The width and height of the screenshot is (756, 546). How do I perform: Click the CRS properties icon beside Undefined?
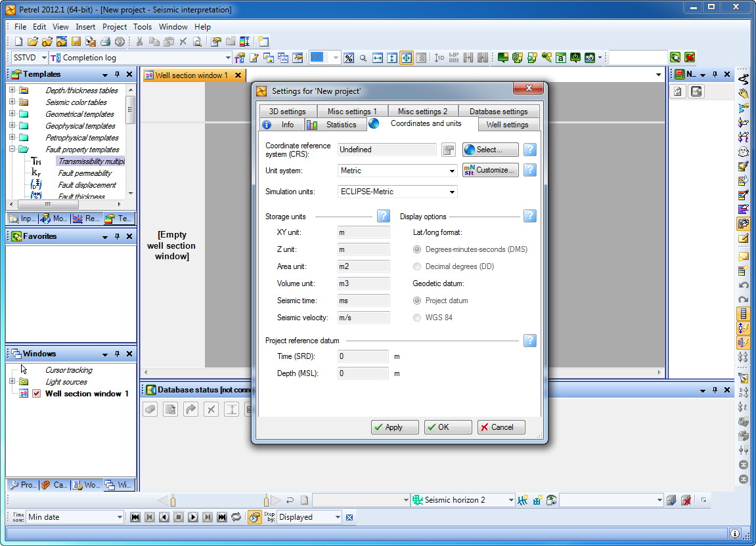pyautogui.click(x=449, y=150)
